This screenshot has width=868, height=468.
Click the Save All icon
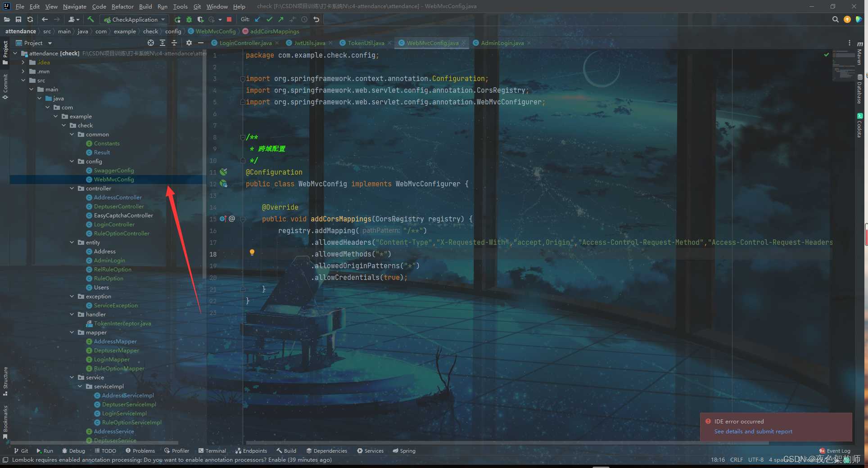click(x=18, y=19)
